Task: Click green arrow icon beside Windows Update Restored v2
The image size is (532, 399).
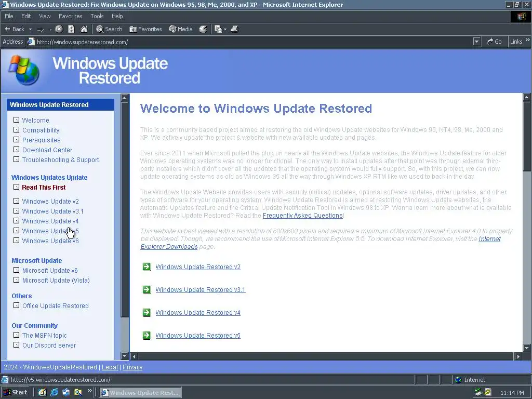Action: point(147,267)
